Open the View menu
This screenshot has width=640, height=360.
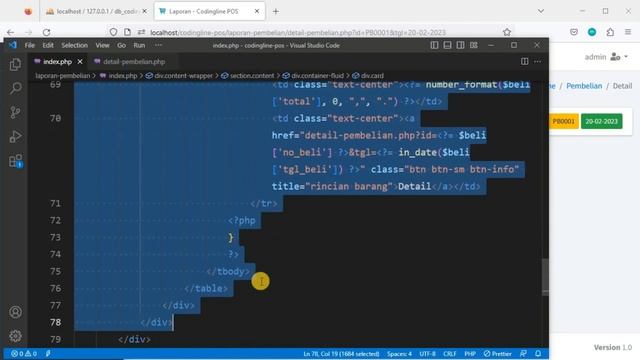click(102, 45)
